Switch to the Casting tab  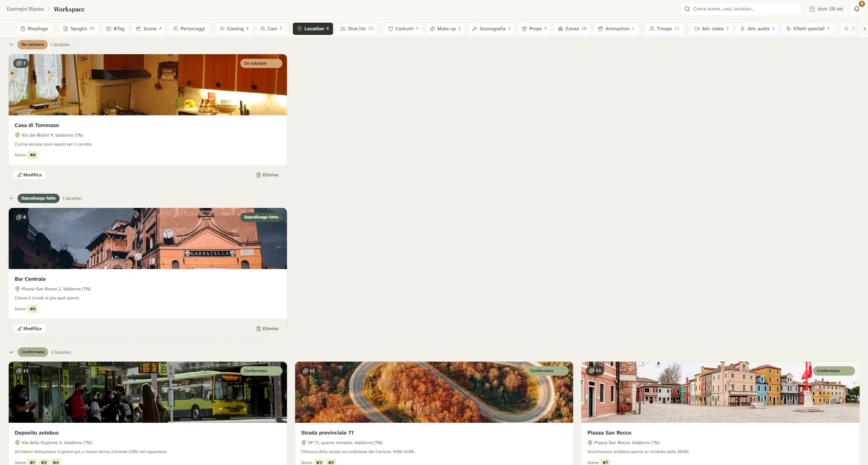coord(234,29)
